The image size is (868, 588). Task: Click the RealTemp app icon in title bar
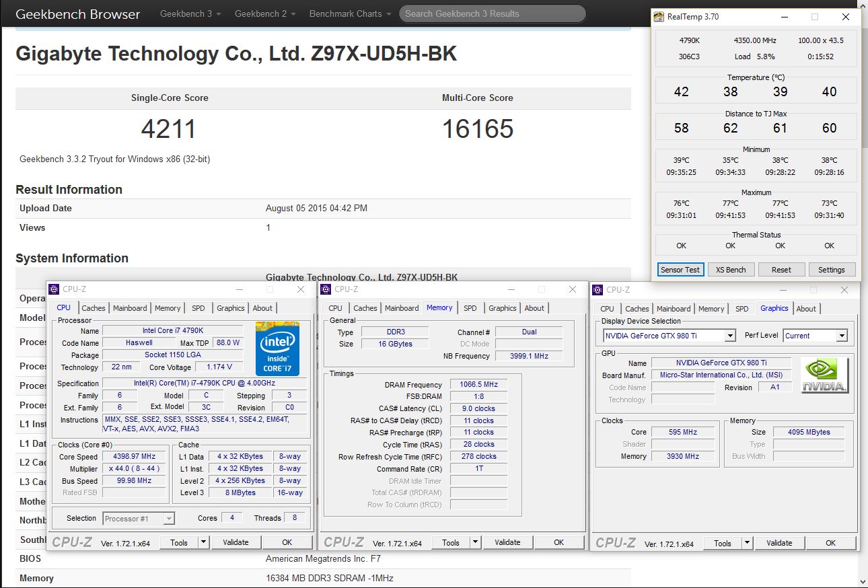(x=659, y=17)
